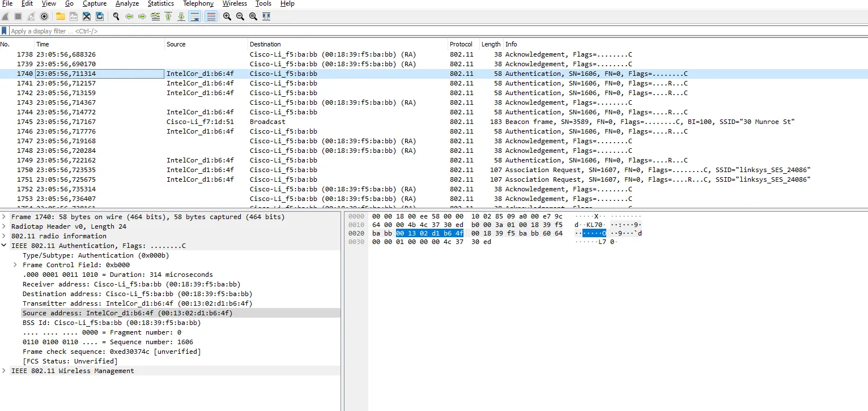The height and width of the screenshot is (411, 868).
Task: Expand the Frame 1740 tree node
Action: click(x=5, y=217)
